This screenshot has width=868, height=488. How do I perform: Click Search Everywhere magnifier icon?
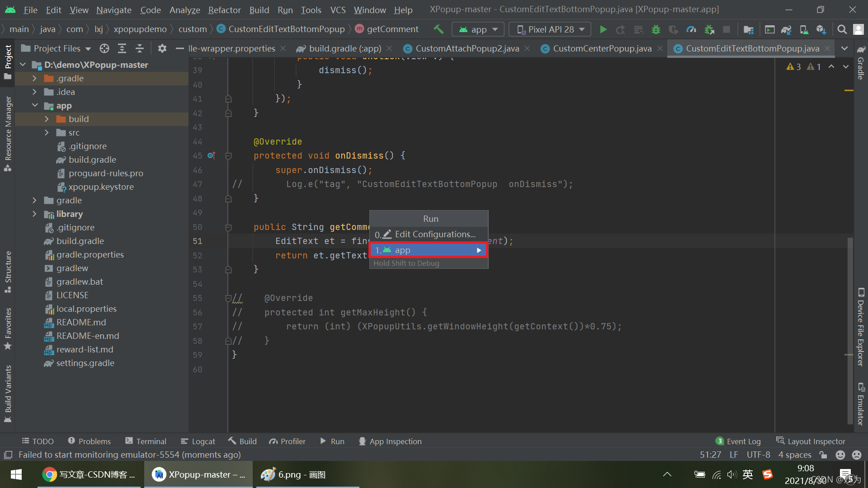[x=842, y=29]
